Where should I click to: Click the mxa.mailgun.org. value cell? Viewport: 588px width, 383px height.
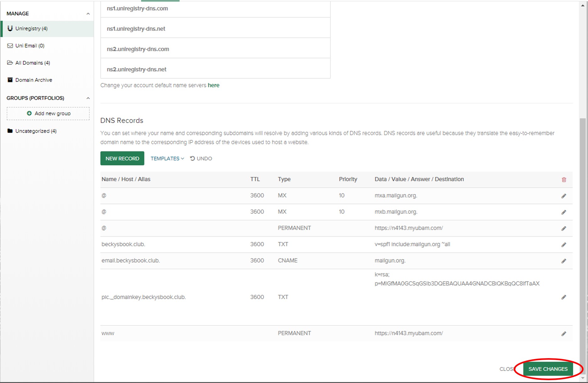(396, 196)
